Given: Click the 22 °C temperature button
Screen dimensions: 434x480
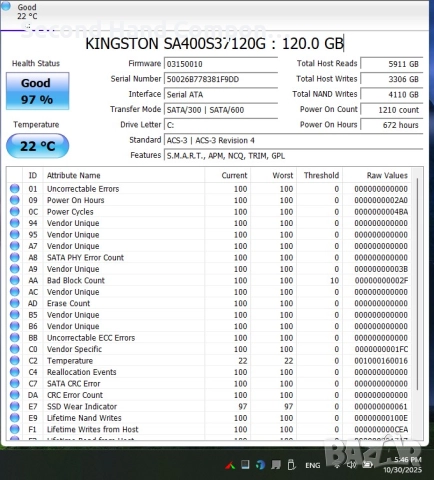Looking at the screenshot, I should pyautogui.click(x=37, y=146).
